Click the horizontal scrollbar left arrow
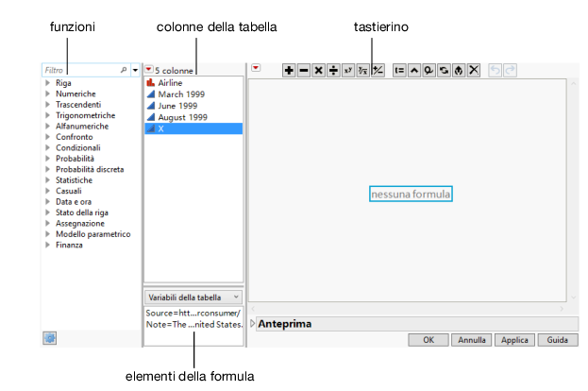 pyautogui.click(x=253, y=309)
